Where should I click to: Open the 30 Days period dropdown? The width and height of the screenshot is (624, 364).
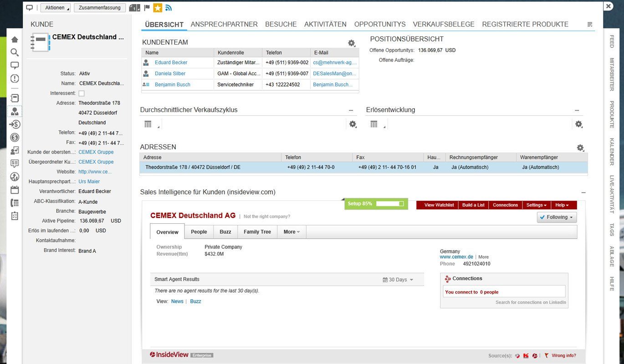tap(398, 280)
